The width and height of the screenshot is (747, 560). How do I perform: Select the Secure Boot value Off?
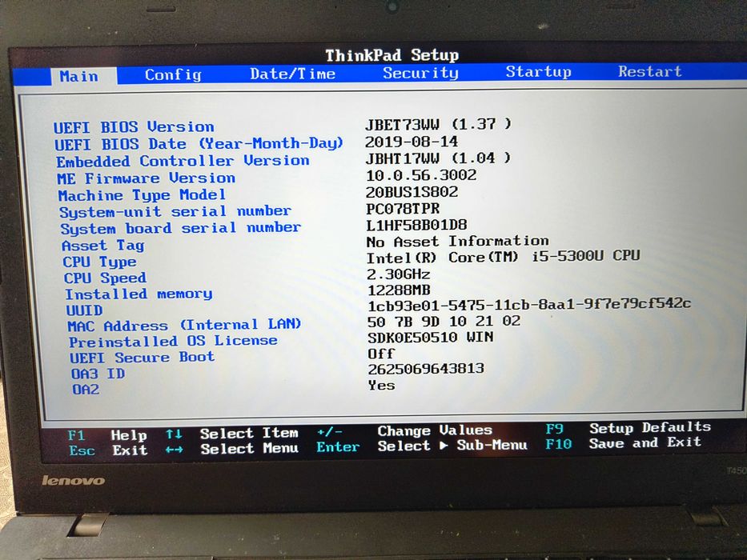coord(381,354)
